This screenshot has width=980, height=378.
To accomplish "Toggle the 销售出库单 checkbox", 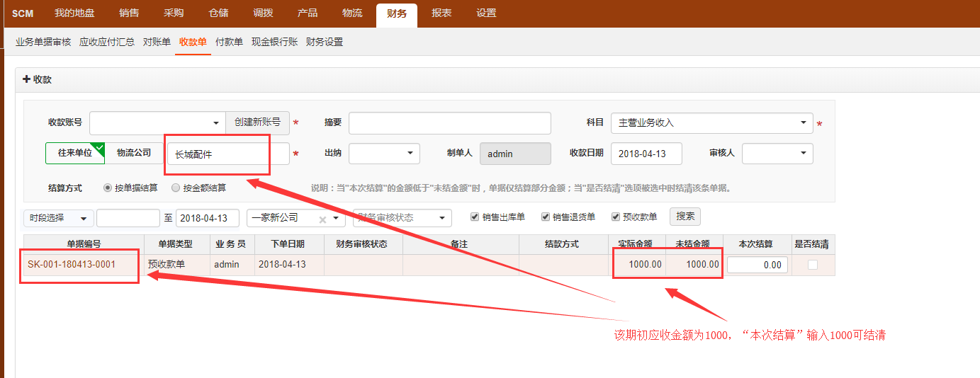I will [475, 217].
